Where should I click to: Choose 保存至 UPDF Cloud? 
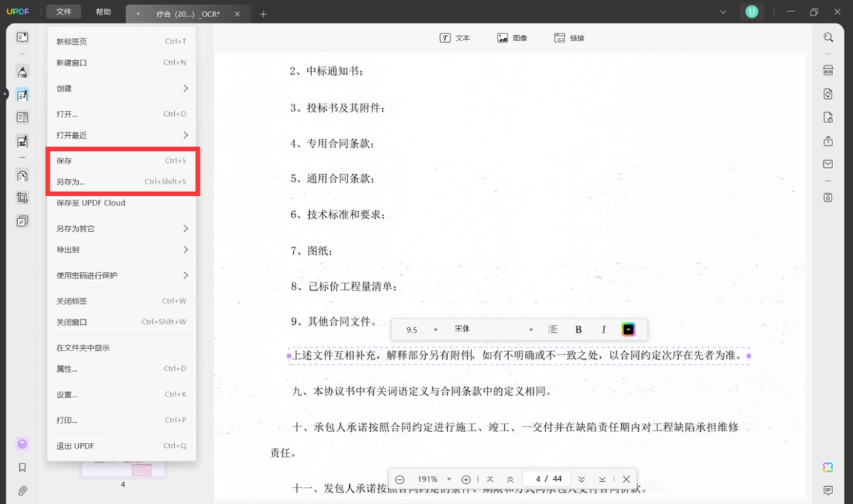(x=122, y=203)
